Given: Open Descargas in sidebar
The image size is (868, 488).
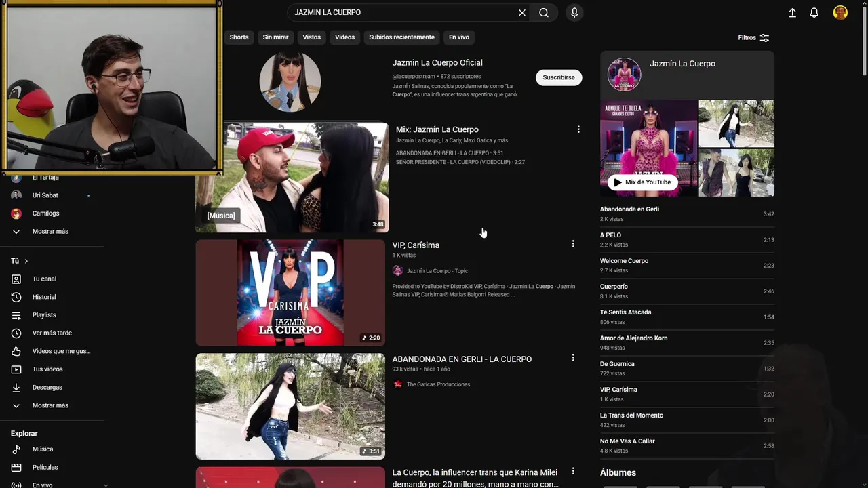Looking at the screenshot, I should 52,387.
